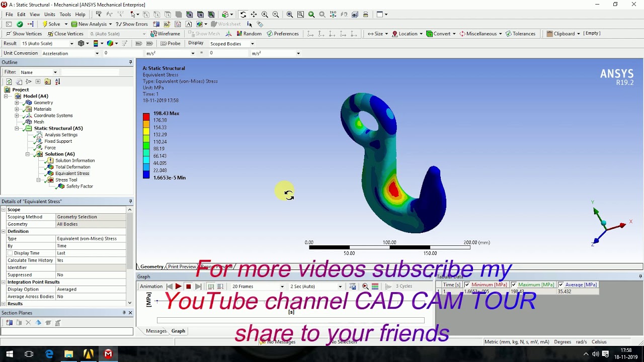Image resolution: width=644 pixels, height=362 pixels.
Task: Open the Clipboard dropdown
Action: (x=563, y=34)
